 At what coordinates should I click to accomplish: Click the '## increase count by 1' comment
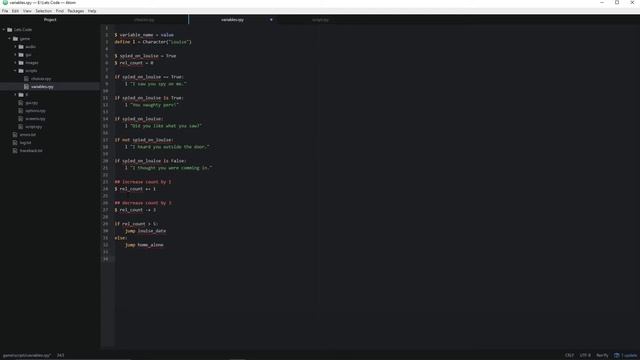coord(143,182)
